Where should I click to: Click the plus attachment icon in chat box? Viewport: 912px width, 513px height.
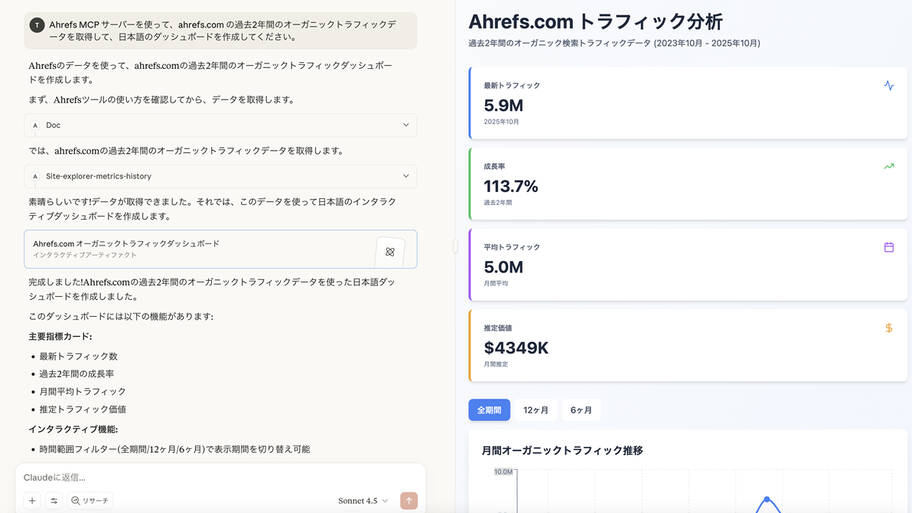(x=32, y=500)
